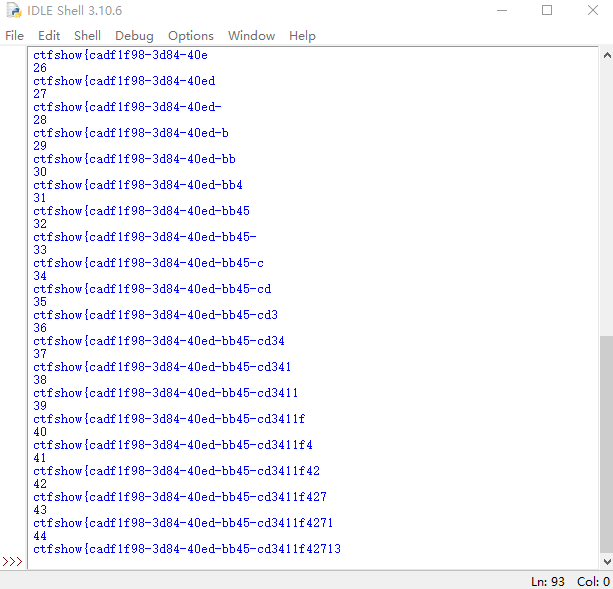613x589 pixels.
Task: Click the output number 39
Action: coord(40,406)
